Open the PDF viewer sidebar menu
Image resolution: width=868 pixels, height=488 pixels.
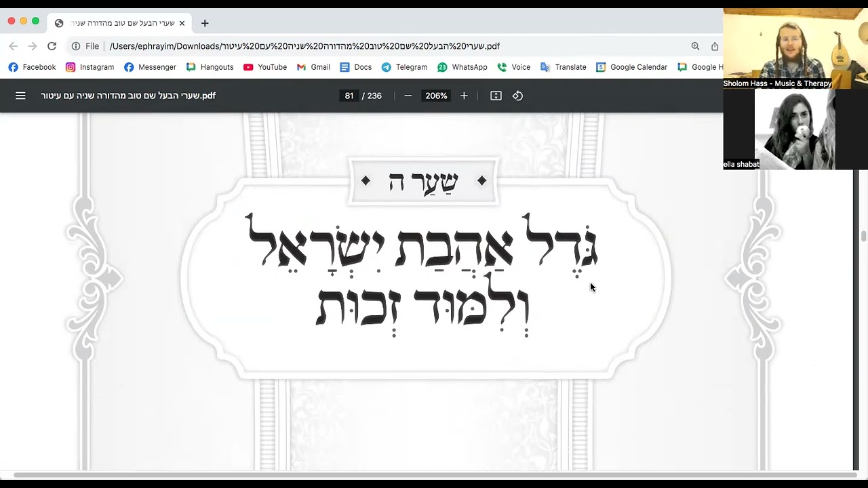tap(20, 96)
